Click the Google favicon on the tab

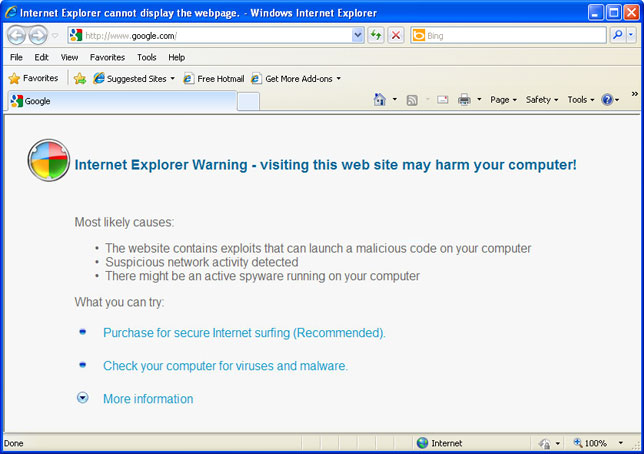click(16, 101)
